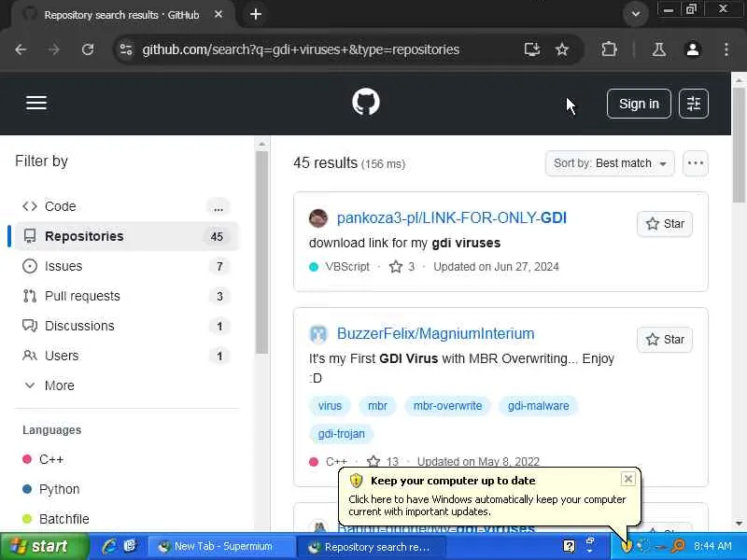Image resolution: width=747 pixels, height=560 pixels.
Task: Switch to Repository search taskbar button
Action: click(x=371, y=547)
